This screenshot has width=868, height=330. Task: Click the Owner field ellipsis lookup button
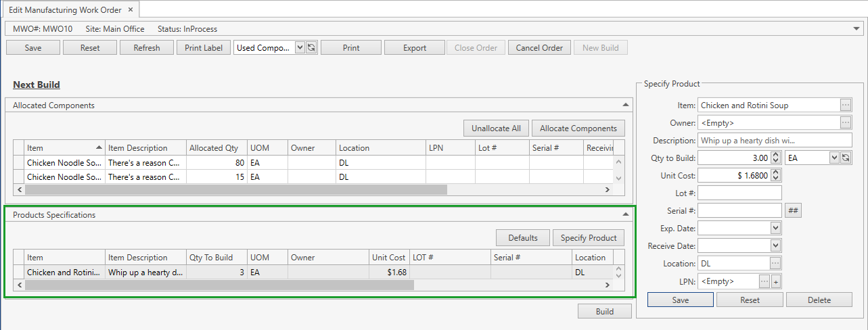[x=846, y=123]
